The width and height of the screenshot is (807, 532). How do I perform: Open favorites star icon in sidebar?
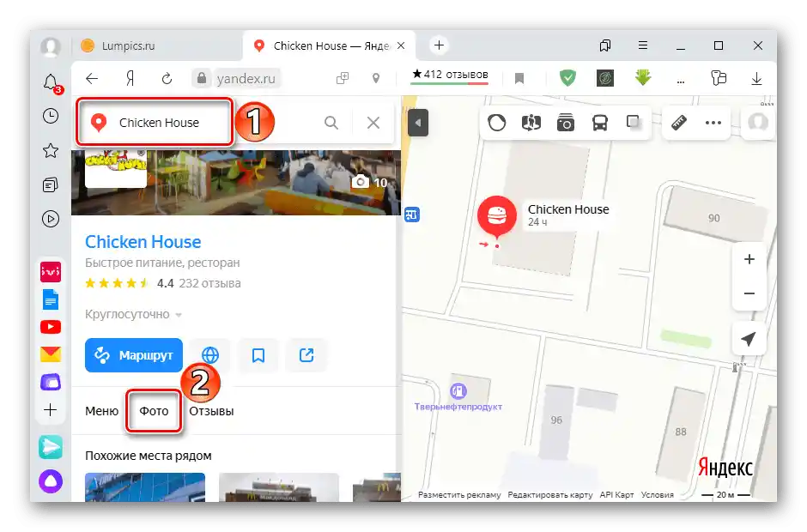point(51,151)
